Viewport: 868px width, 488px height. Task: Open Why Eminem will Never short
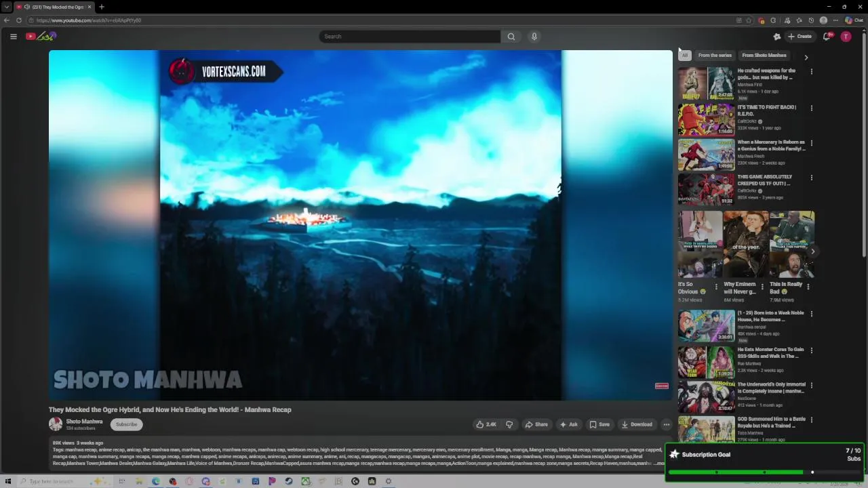745,245
